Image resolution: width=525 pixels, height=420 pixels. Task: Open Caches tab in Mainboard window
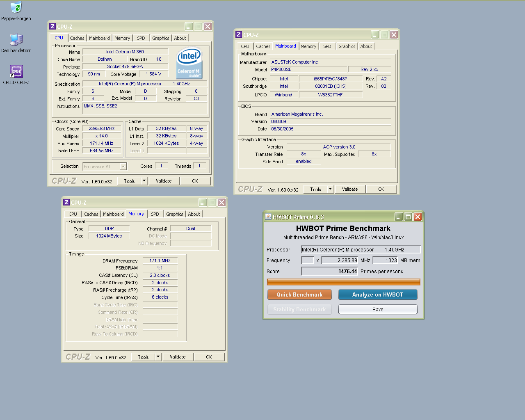[x=263, y=46]
